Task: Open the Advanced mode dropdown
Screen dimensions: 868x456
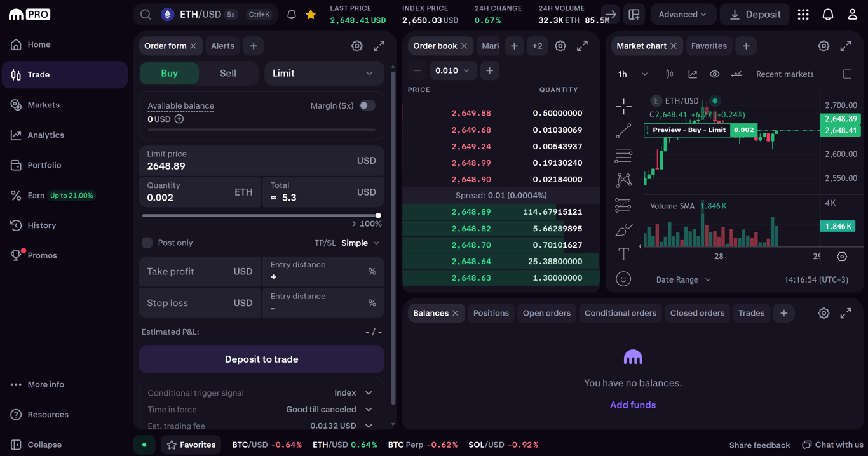Action: point(682,14)
